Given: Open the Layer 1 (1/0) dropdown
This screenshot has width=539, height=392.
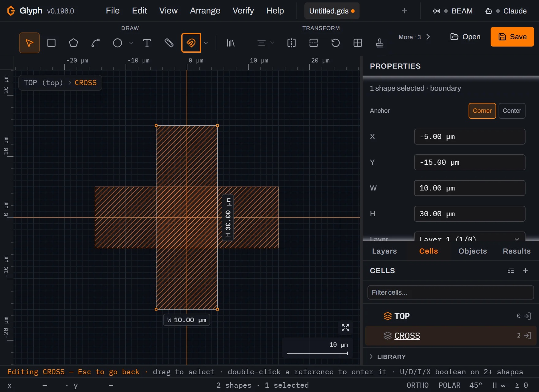Looking at the screenshot, I should 469,237.
